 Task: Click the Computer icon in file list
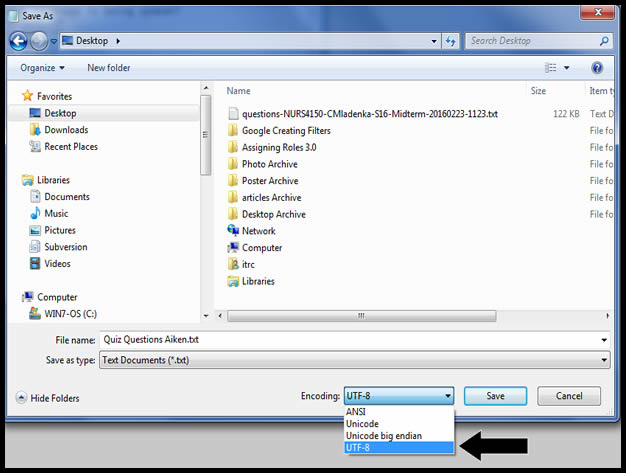[x=233, y=247]
